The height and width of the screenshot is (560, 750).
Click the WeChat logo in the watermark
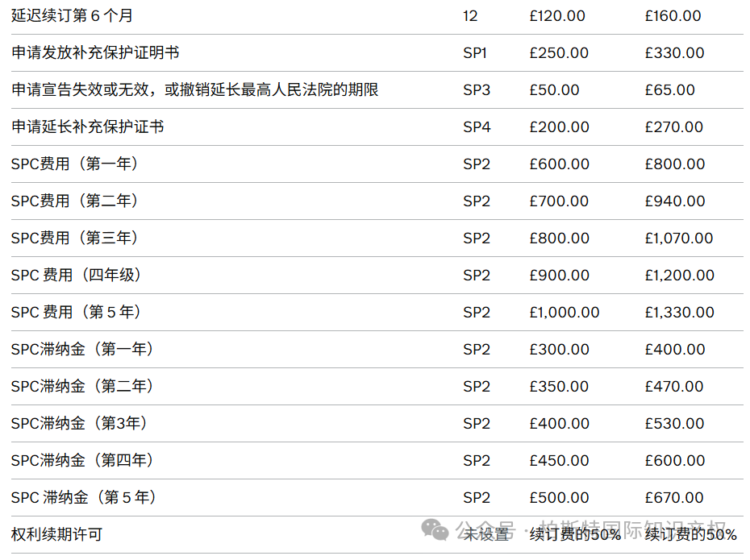click(x=436, y=529)
